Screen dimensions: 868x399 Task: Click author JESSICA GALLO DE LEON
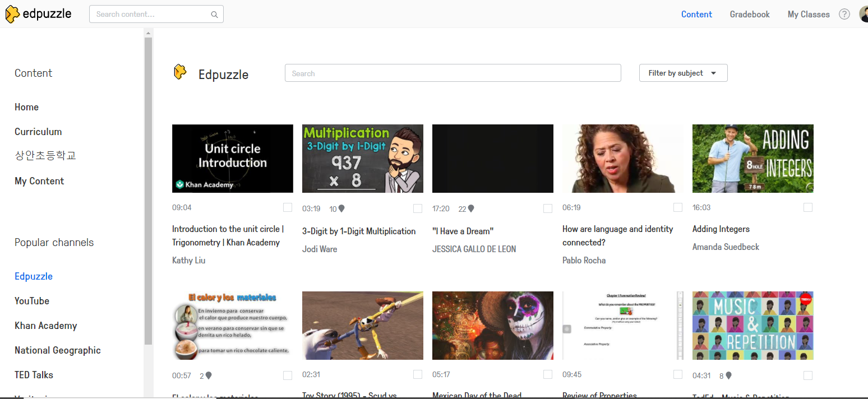474,249
